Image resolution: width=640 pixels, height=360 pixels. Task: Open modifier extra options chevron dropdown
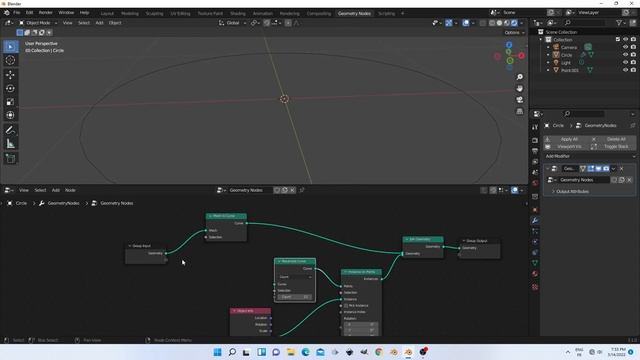pyautogui.click(x=613, y=169)
